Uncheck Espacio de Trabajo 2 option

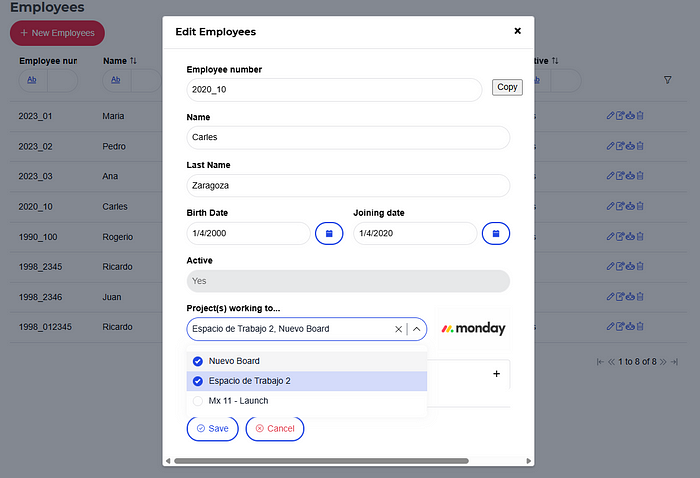click(197, 381)
